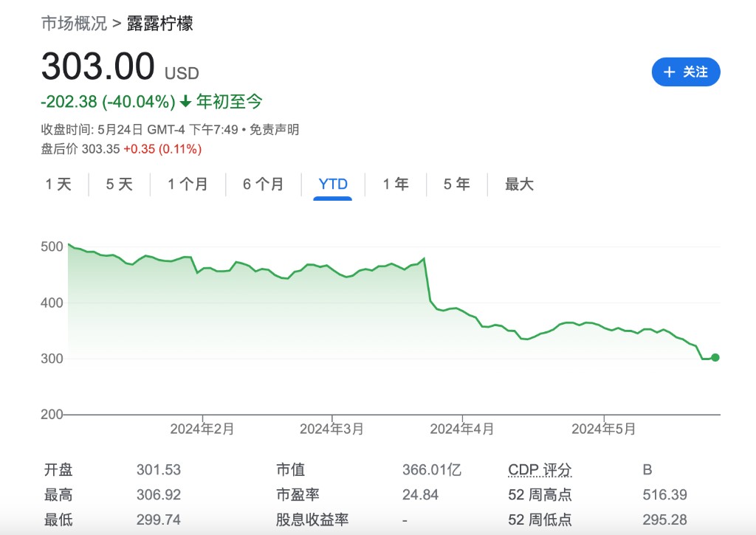The image size is (756, 535).
Task: Click the CDP 评分 label
Action: pyautogui.click(x=540, y=470)
